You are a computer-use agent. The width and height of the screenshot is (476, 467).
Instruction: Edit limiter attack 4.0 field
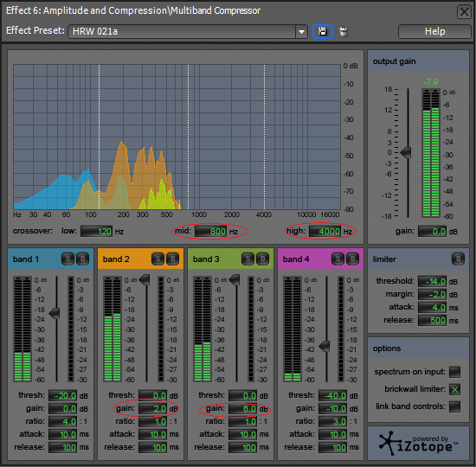click(432, 307)
